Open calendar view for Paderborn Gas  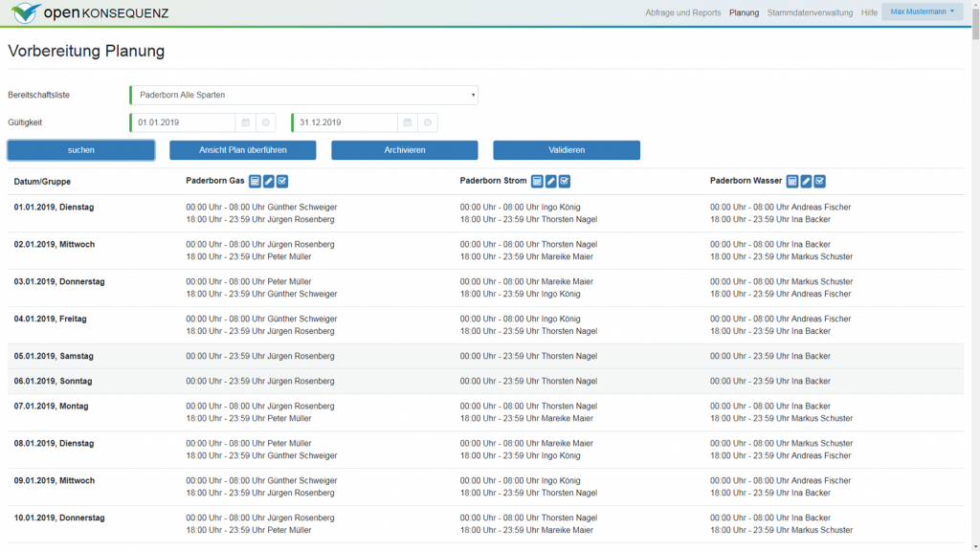(x=255, y=181)
